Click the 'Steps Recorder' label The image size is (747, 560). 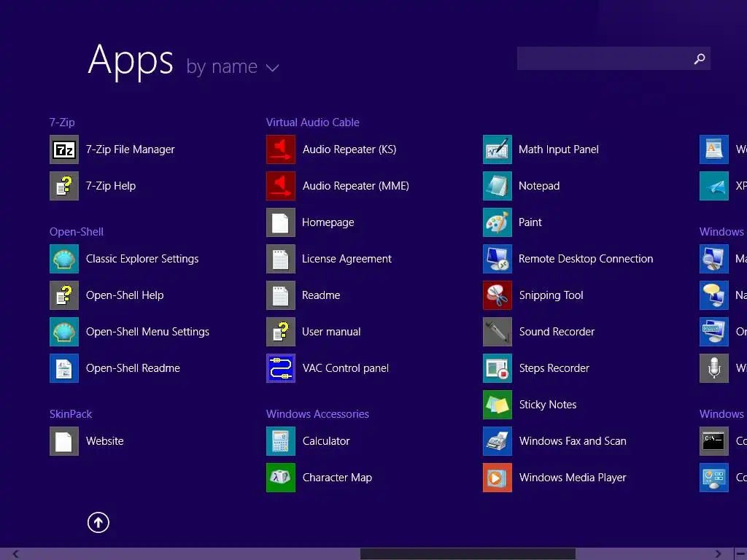[554, 368]
